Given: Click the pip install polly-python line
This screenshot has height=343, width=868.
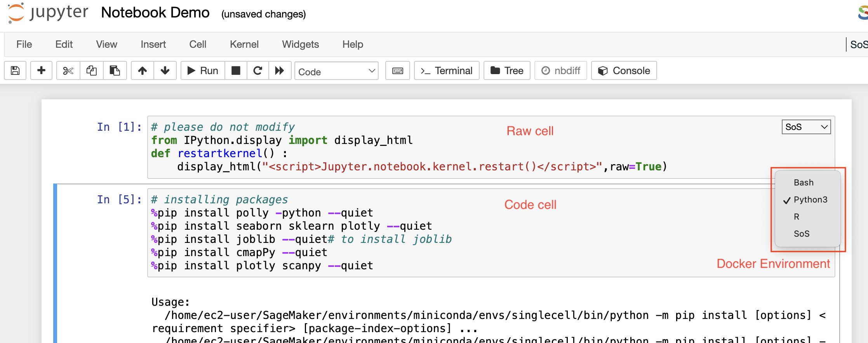Looking at the screenshot, I should click(x=262, y=213).
